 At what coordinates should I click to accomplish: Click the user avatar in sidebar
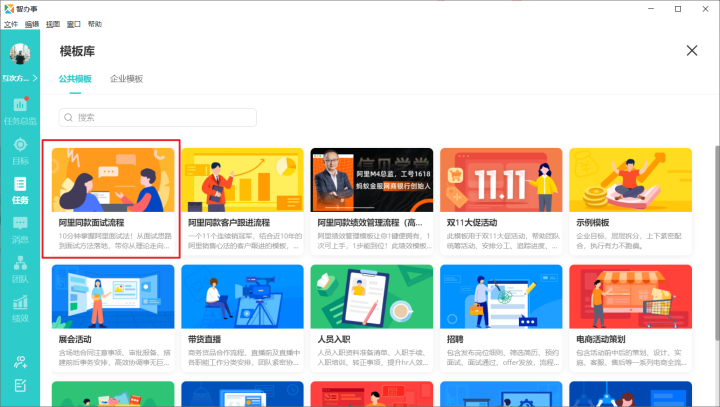tap(20, 54)
